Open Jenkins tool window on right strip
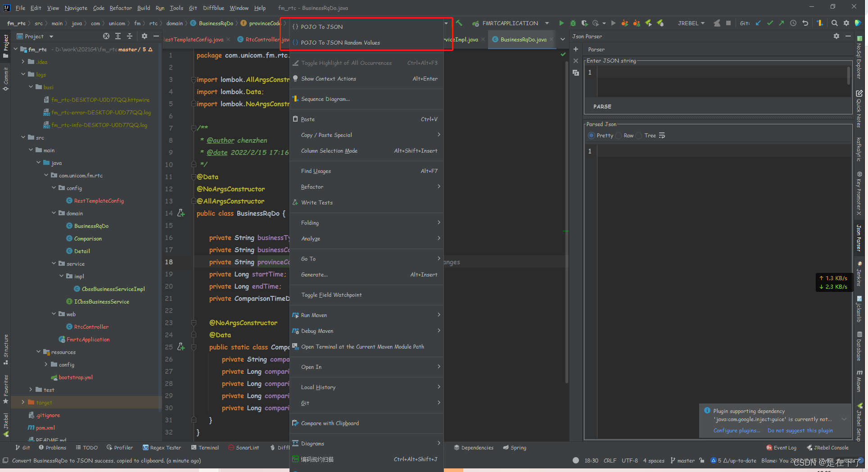The width and height of the screenshot is (868, 472). [x=859, y=273]
